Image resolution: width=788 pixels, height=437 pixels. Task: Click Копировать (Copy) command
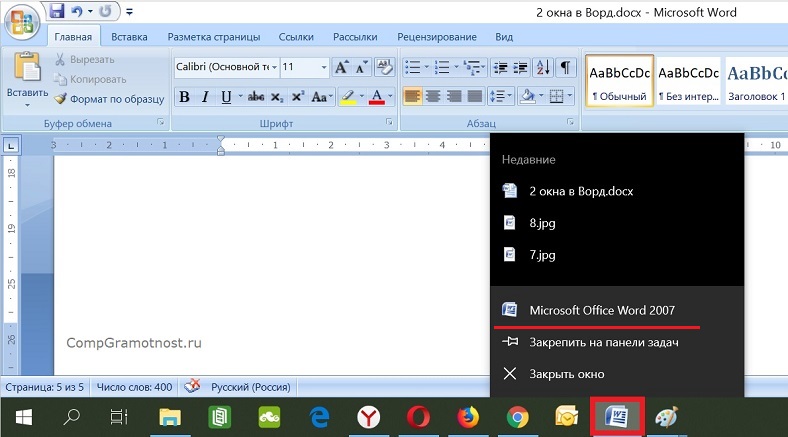(90, 79)
